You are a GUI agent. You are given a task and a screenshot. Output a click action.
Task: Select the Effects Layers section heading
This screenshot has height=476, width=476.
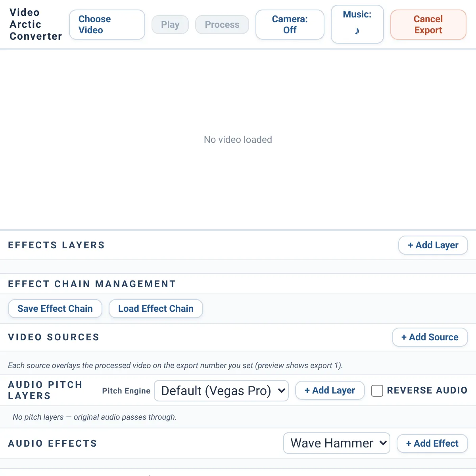[x=57, y=245]
